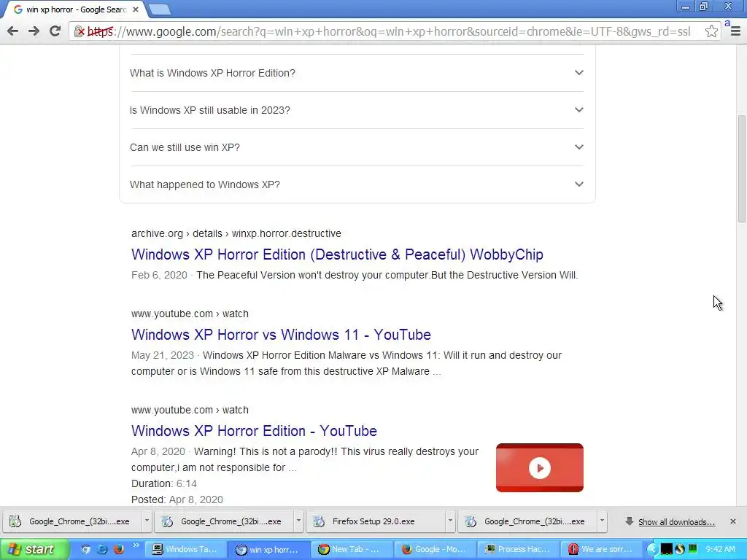Play the red YouTube video thumbnail
The image size is (747, 560).
539,467
